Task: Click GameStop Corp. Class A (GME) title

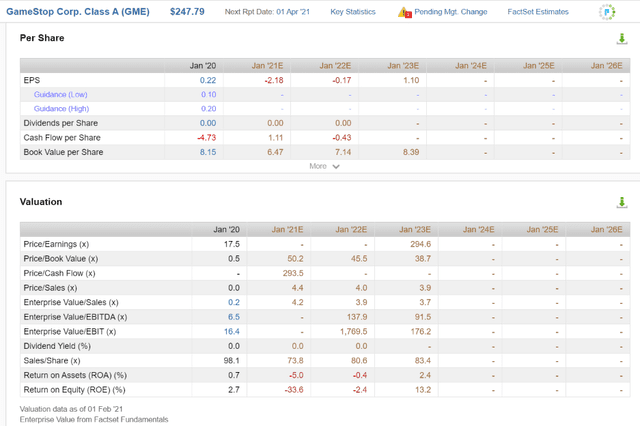Action: click(x=78, y=12)
